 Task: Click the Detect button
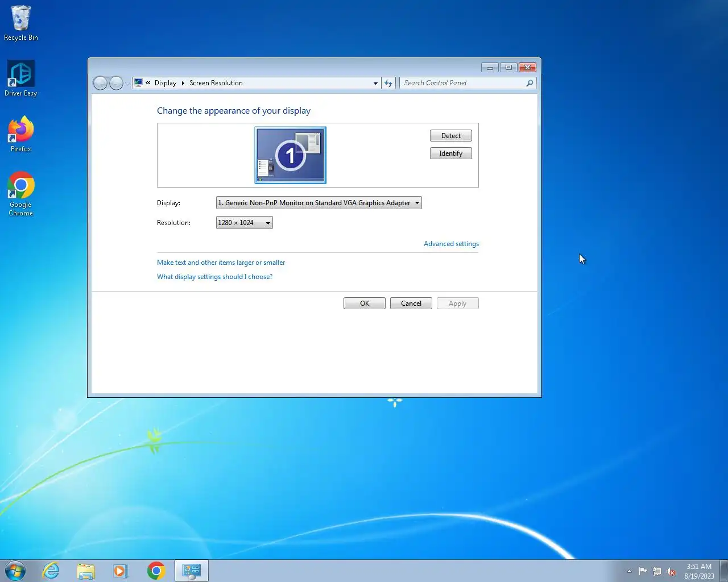pos(451,136)
